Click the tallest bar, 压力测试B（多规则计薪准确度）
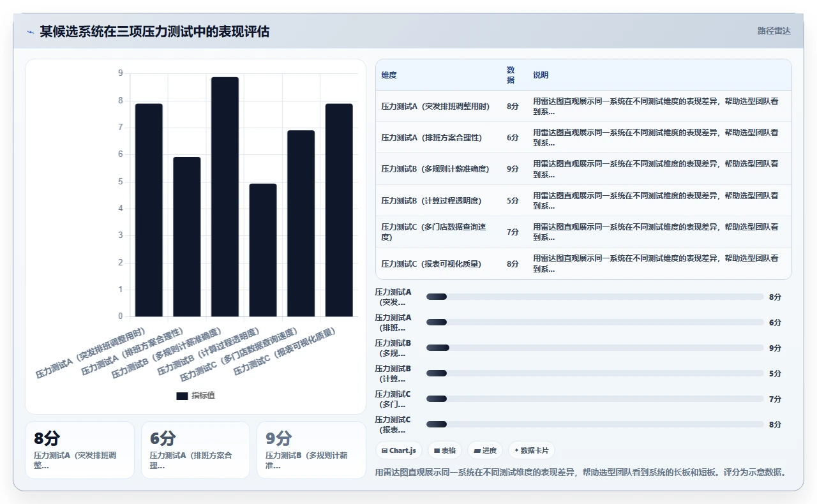This screenshot has width=817, height=504. pyautogui.click(x=225, y=196)
